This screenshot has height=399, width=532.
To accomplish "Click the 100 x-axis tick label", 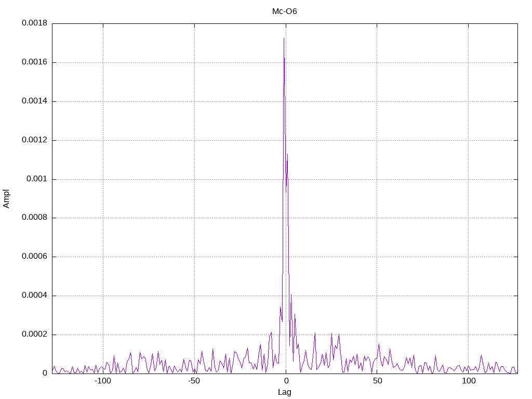I will (469, 381).
